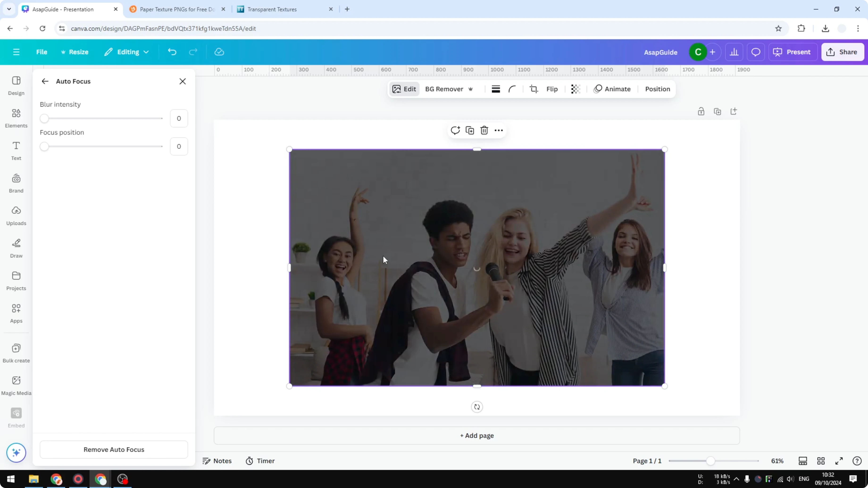Click the Blur intensity value field

tap(179, 118)
